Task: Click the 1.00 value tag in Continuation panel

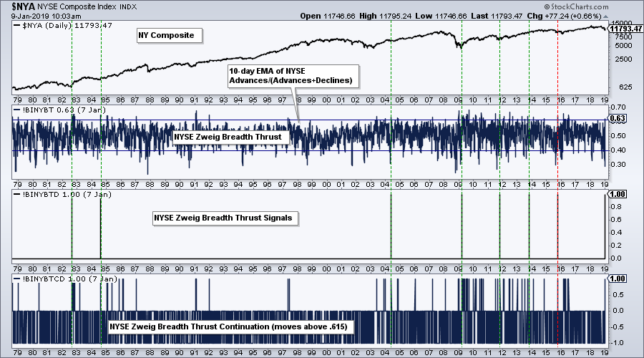Action: [x=618, y=278]
